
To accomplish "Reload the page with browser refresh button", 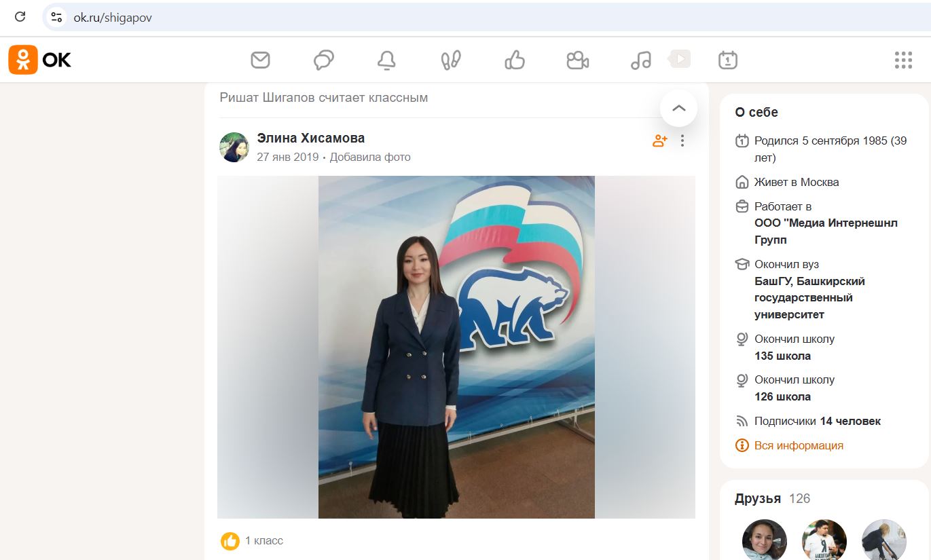I will 20,17.
